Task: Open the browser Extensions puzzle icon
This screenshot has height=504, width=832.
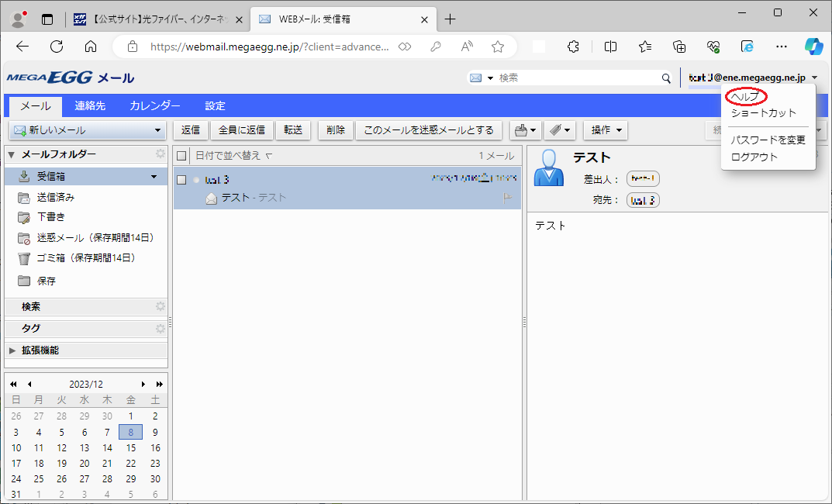Action: tap(574, 47)
